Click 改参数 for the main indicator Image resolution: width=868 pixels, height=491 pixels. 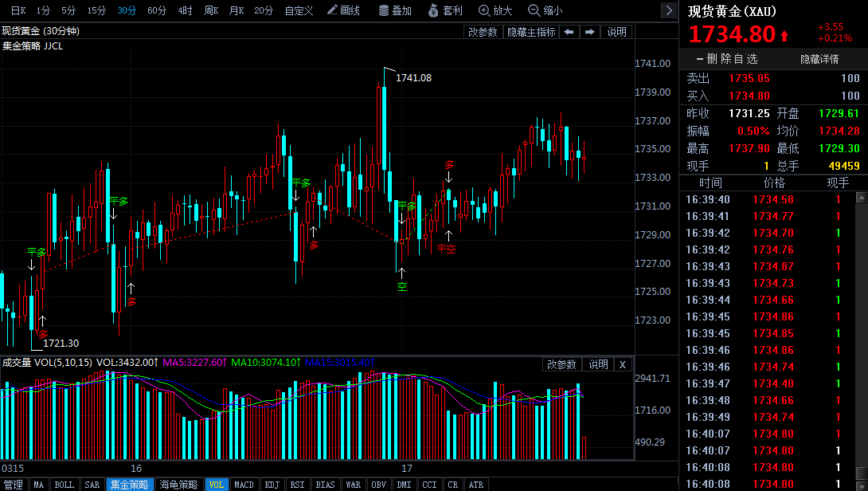[483, 32]
